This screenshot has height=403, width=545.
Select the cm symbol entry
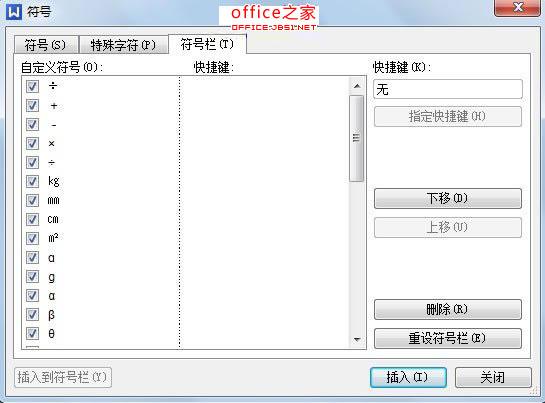53,219
